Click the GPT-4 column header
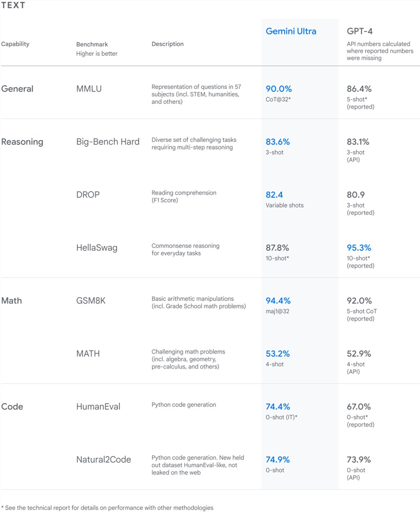 pyautogui.click(x=360, y=31)
